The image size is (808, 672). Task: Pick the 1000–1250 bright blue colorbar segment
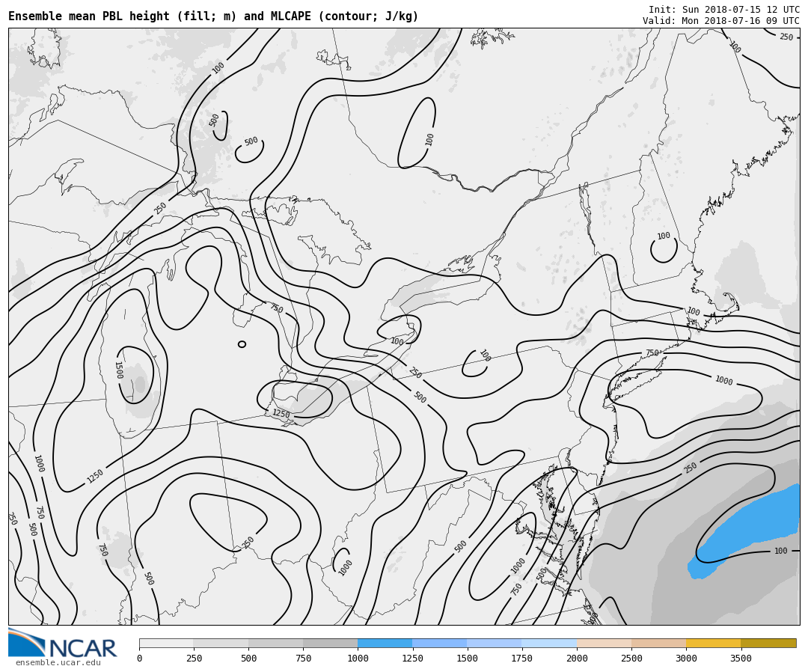tap(385, 643)
